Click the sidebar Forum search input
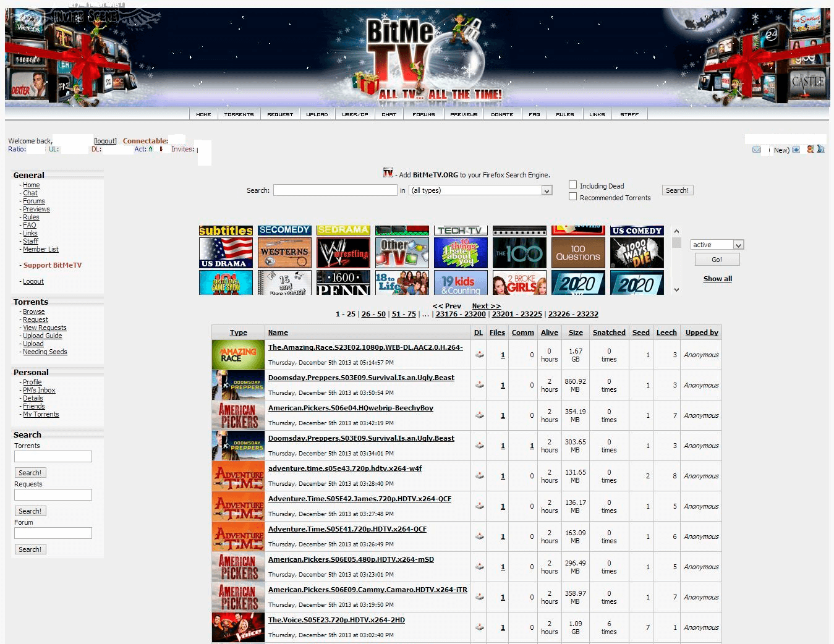Image resolution: width=834 pixels, height=644 pixels. 53,533
